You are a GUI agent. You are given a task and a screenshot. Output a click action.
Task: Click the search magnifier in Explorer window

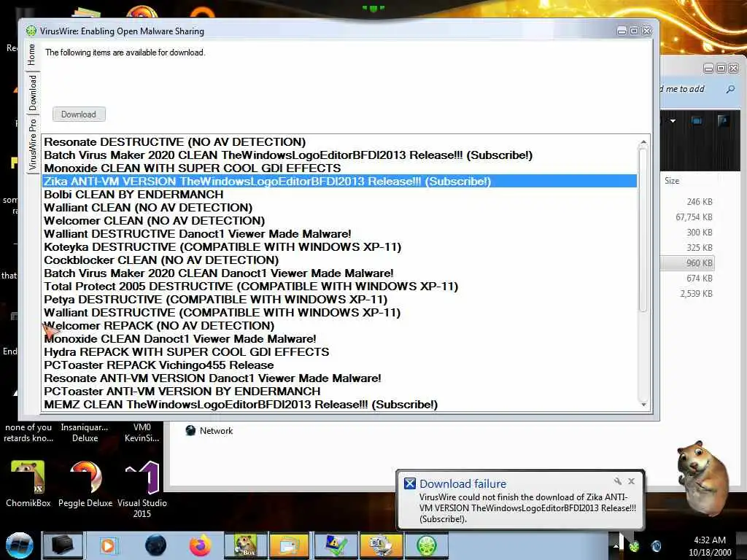tap(729, 89)
